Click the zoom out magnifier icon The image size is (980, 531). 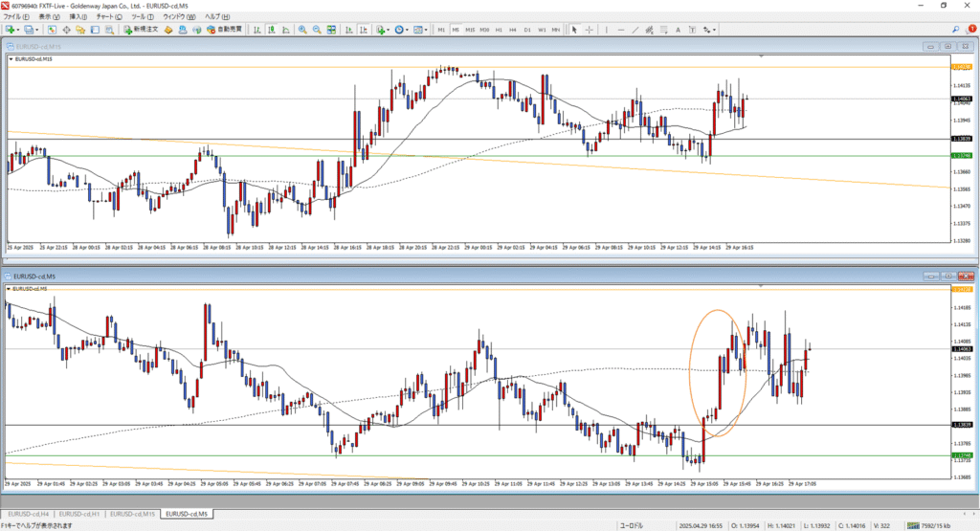(x=317, y=30)
